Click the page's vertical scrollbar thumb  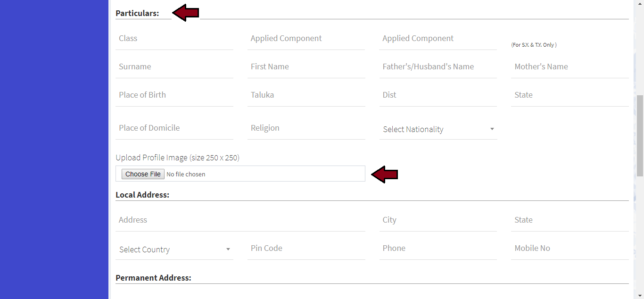[x=640, y=135]
